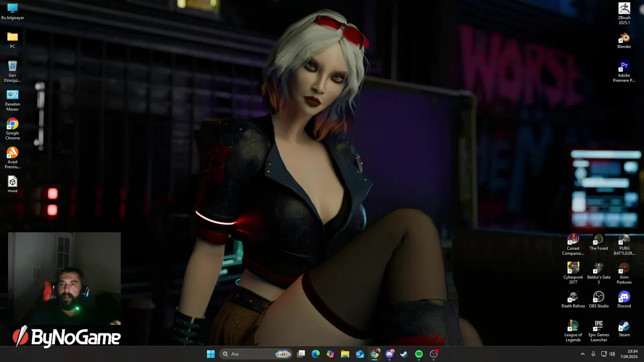
Task: Open Task View from the taskbar
Action: pos(301,354)
